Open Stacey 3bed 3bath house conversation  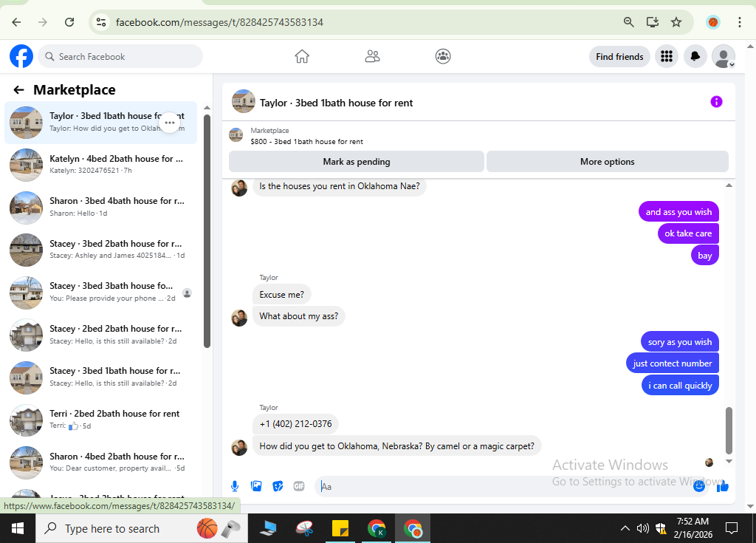click(x=100, y=292)
